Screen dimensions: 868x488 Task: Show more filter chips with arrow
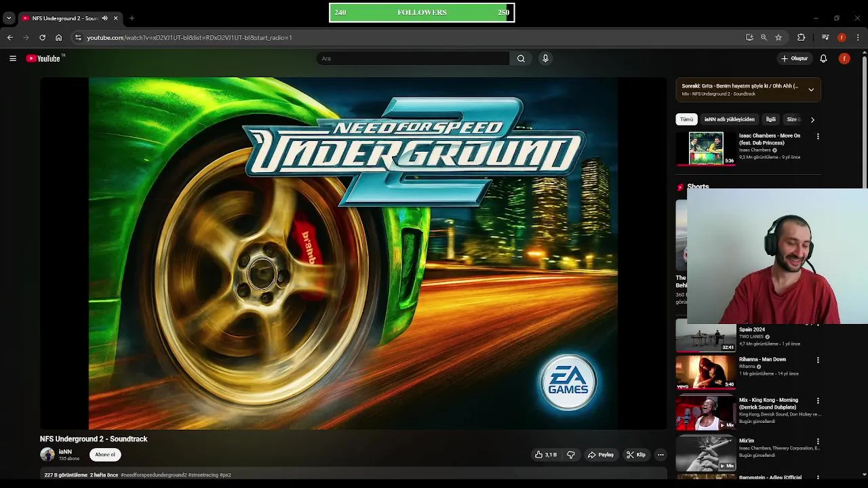click(812, 119)
